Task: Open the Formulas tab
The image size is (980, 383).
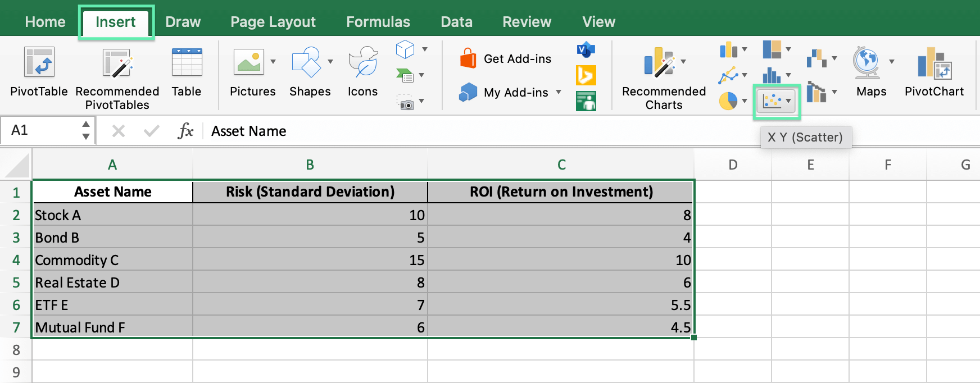Action: (x=378, y=22)
